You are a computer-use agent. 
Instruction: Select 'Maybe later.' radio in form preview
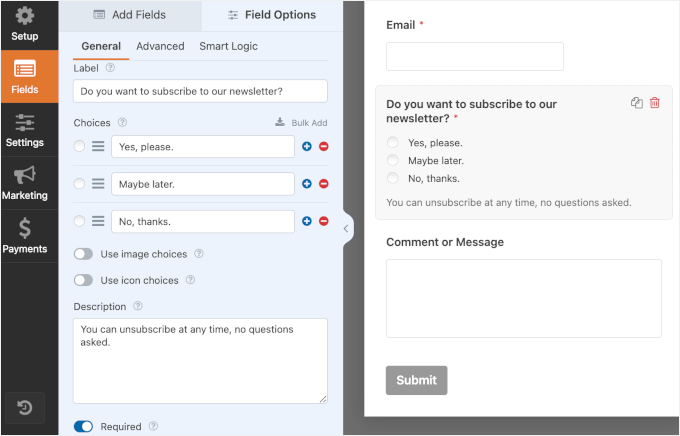392,160
